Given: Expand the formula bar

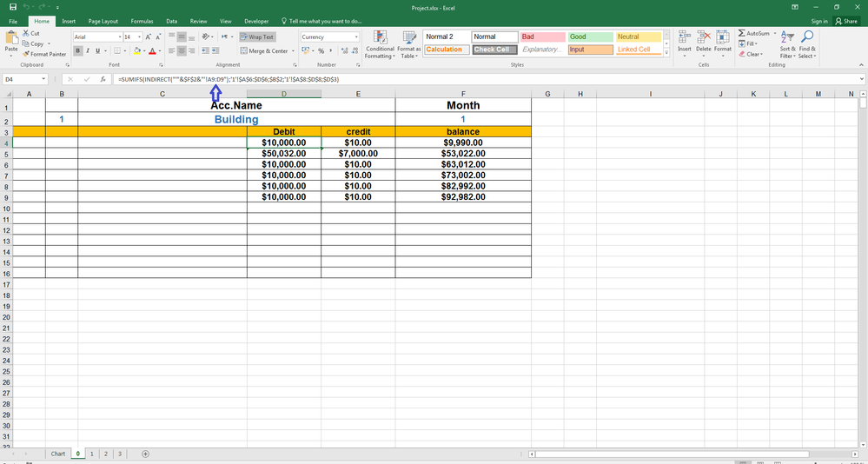Looking at the screenshot, I should 861,79.
